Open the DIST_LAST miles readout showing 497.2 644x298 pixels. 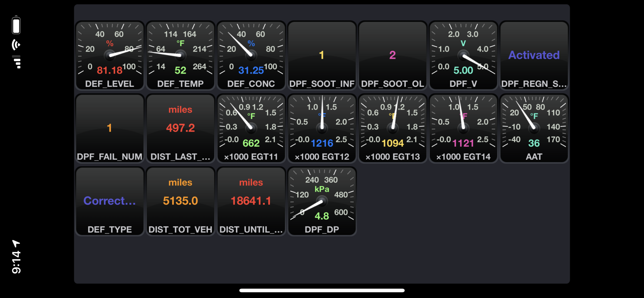coord(180,128)
